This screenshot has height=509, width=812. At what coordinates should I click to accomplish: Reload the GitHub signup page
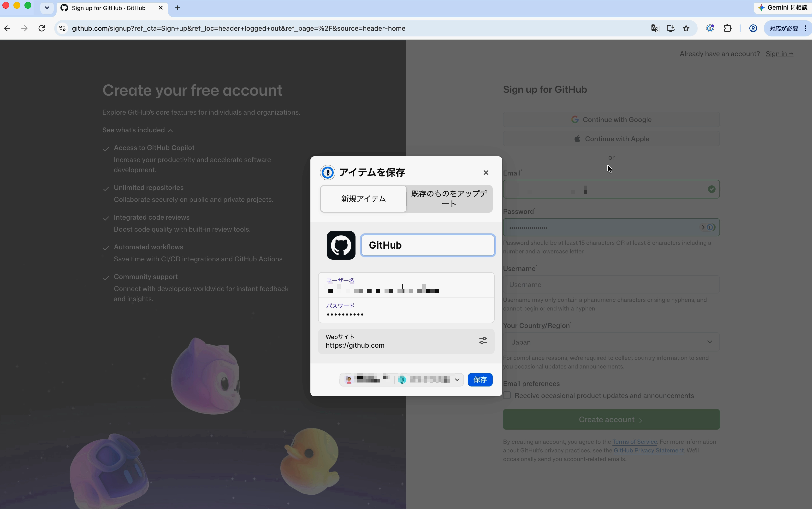[42, 28]
